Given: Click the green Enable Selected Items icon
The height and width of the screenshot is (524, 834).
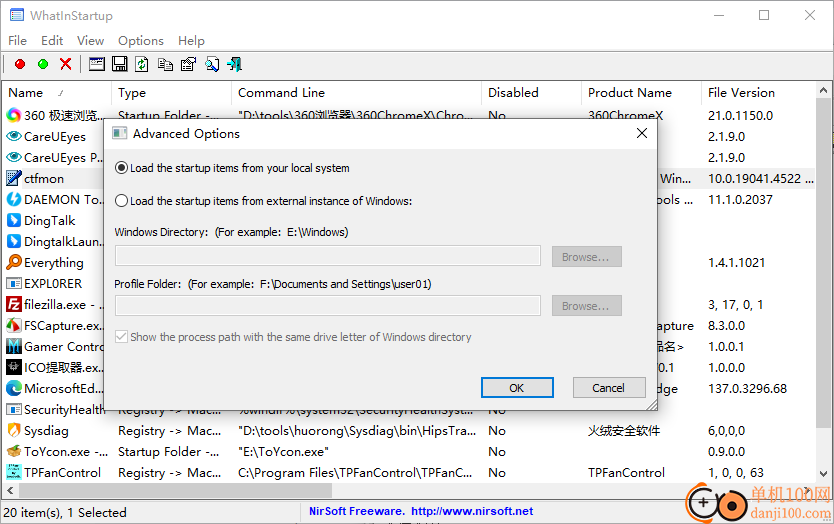Looking at the screenshot, I should coord(43,64).
